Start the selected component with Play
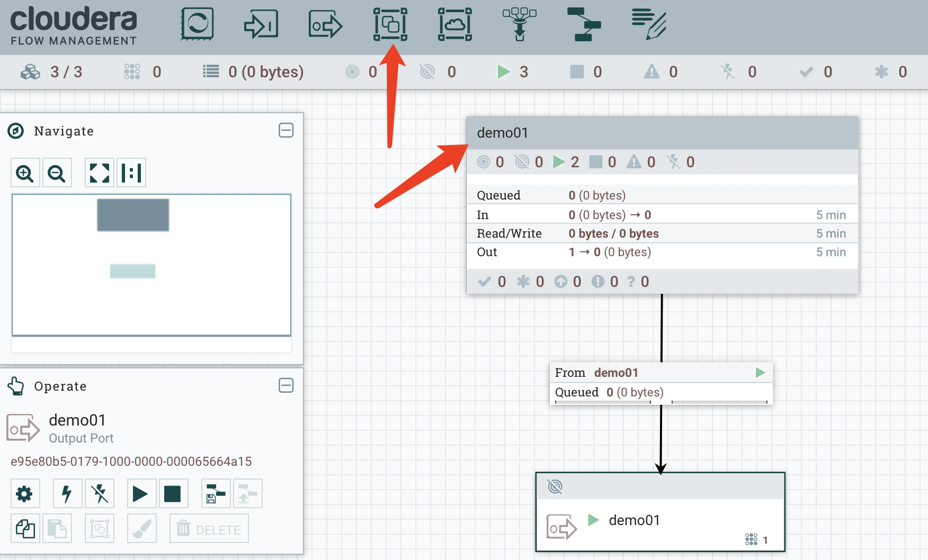 pyautogui.click(x=141, y=494)
